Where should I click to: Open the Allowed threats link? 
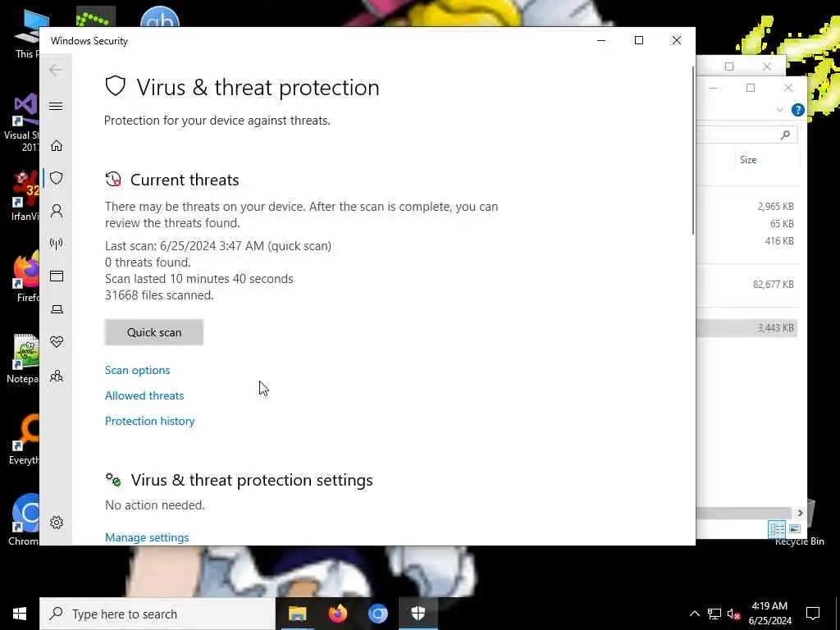(144, 395)
